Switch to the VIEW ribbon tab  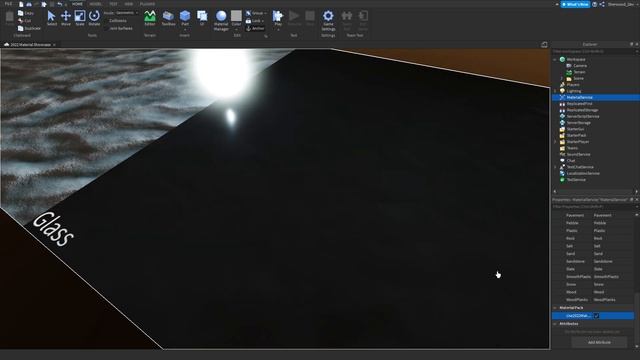click(129, 4)
